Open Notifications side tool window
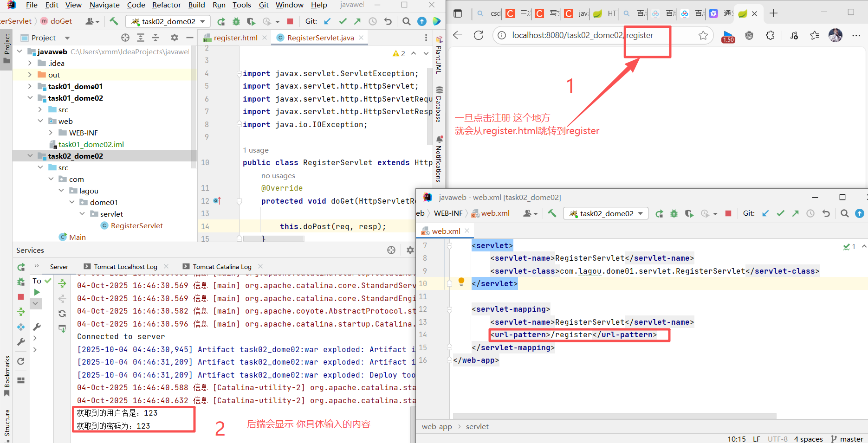The image size is (868, 443). click(439, 159)
